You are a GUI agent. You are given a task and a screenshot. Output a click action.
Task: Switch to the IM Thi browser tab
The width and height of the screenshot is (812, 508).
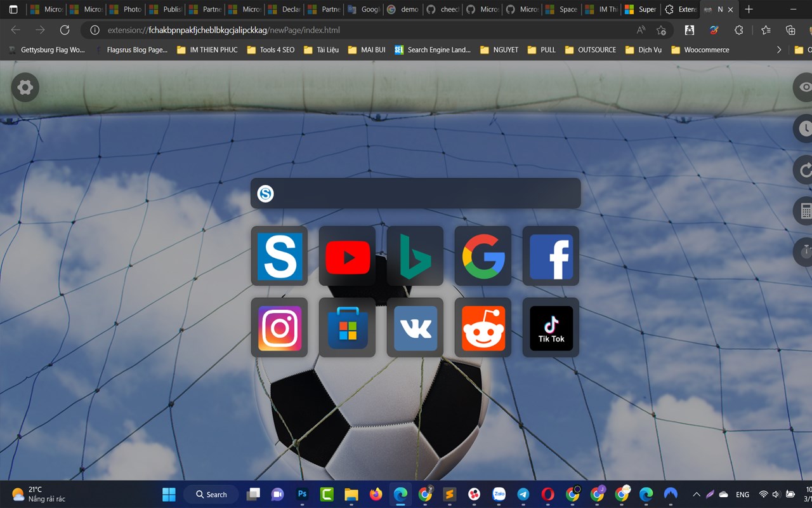pos(601,10)
